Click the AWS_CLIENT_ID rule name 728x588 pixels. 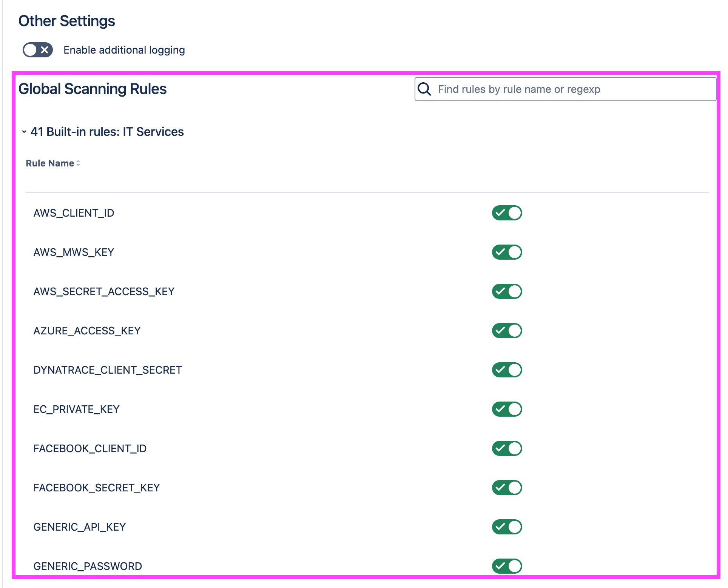pos(74,213)
